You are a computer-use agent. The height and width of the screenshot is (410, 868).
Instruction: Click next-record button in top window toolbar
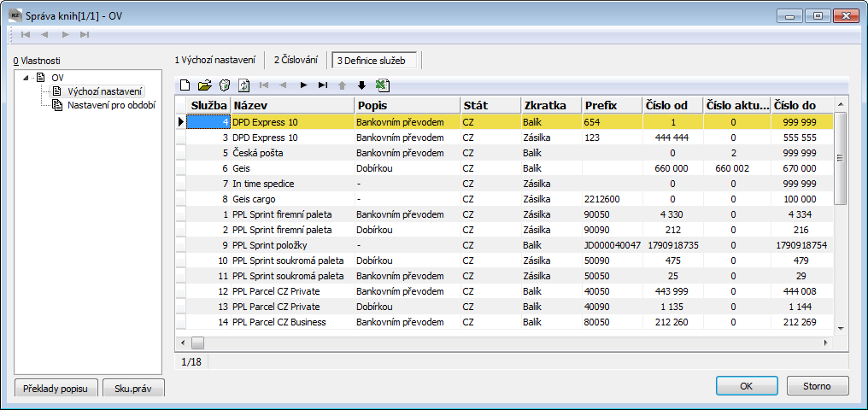(x=65, y=34)
